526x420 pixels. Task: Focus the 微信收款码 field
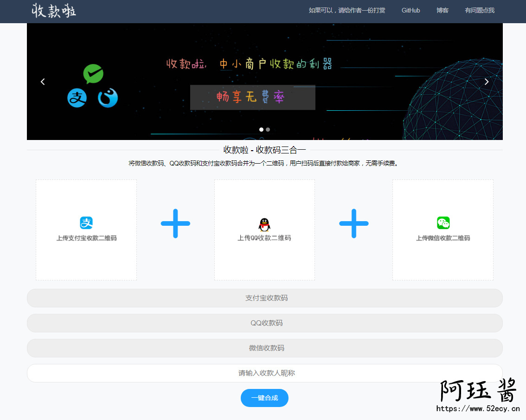point(265,348)
